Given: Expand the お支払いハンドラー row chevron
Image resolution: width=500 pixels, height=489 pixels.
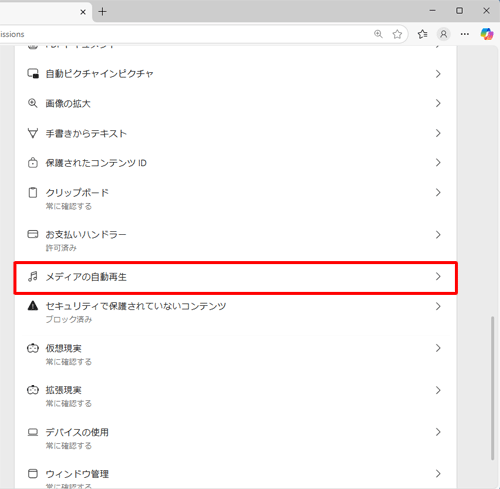Looking at the screenshot, I should click(x=438, y=235).
